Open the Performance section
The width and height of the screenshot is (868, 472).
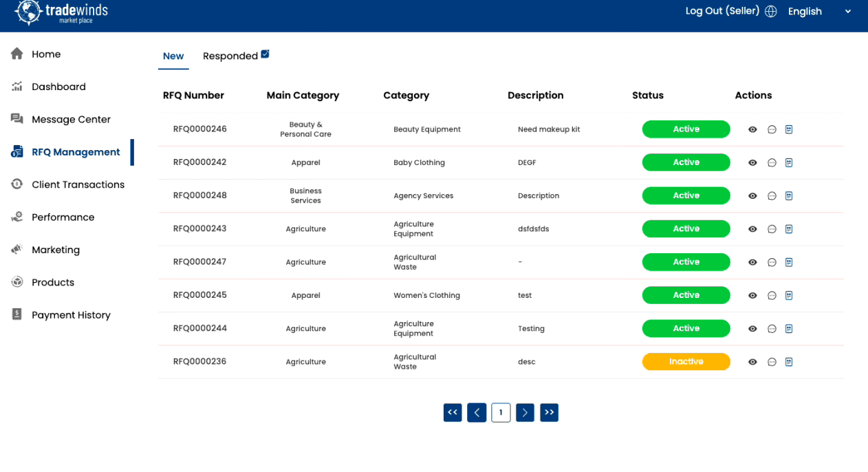click(x=63, y=217)
